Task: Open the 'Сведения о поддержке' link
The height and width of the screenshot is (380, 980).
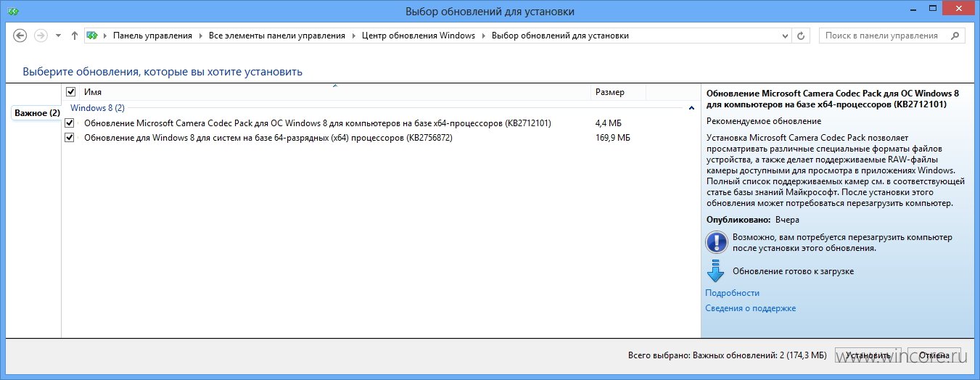Action: point(750,308)
